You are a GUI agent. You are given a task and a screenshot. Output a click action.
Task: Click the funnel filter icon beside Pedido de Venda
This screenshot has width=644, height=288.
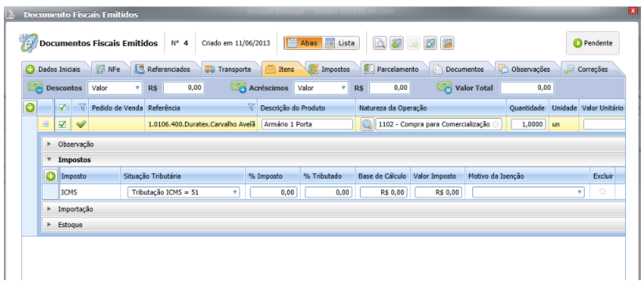click(x=82, y=108)
